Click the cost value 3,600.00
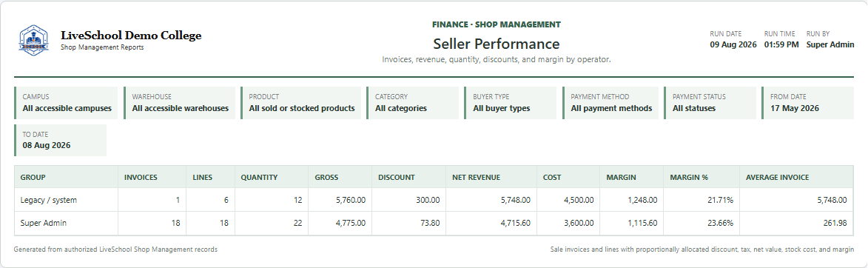 [579, 223]
